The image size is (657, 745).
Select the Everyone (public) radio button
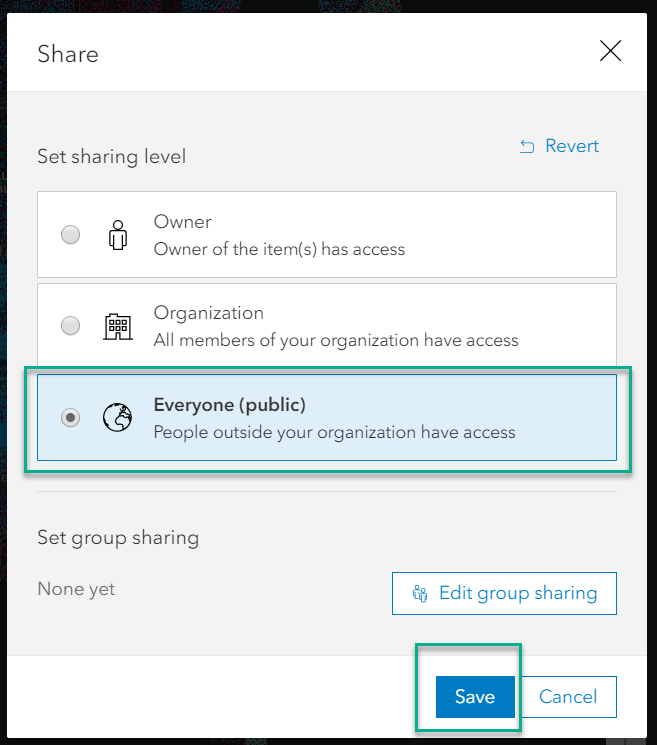(71, 418)
